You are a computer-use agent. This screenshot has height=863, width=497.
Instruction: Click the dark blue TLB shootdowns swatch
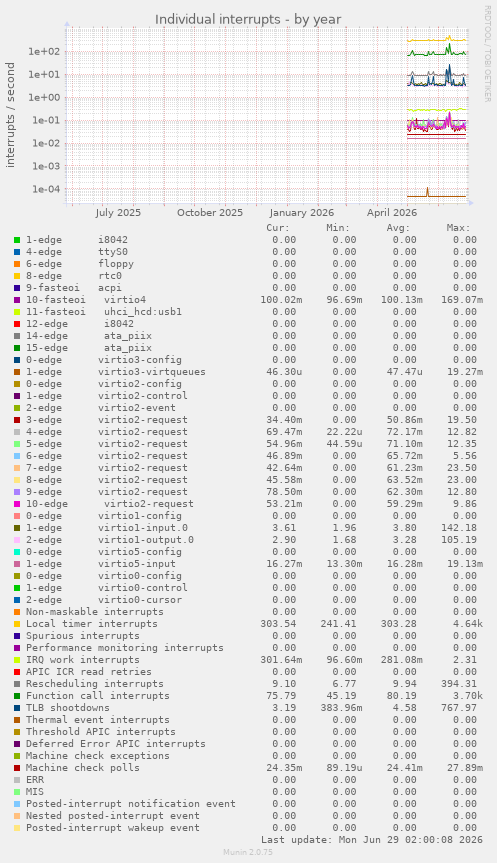click(x=17, y=708)
